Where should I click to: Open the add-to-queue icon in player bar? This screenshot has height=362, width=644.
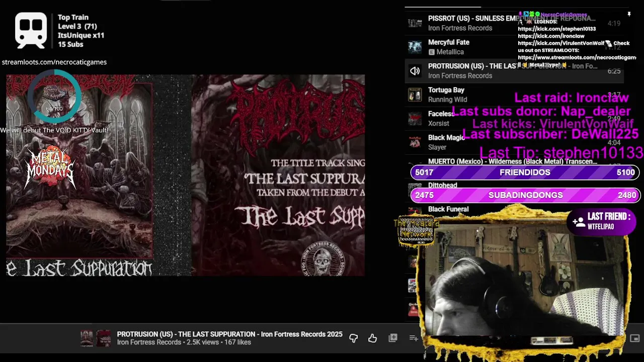[x=414, y=338]
